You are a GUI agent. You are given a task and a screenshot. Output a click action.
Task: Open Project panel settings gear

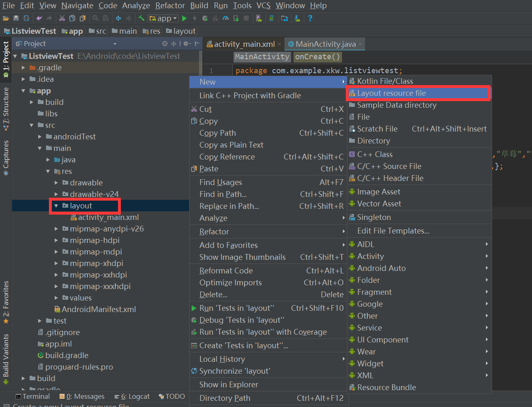tap(186, 44)
